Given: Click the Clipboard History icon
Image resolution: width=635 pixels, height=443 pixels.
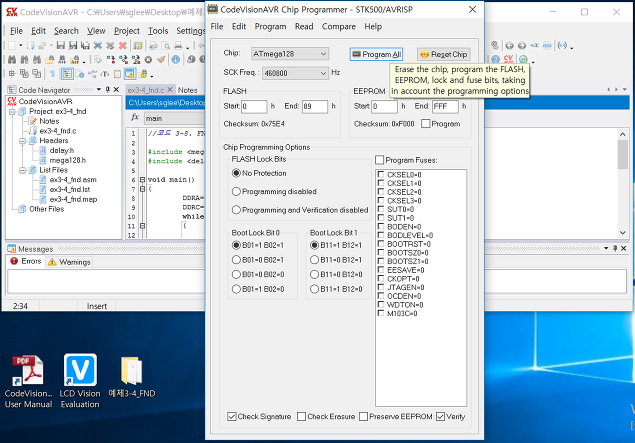Looking at the screenshot, I should [117, 74].
